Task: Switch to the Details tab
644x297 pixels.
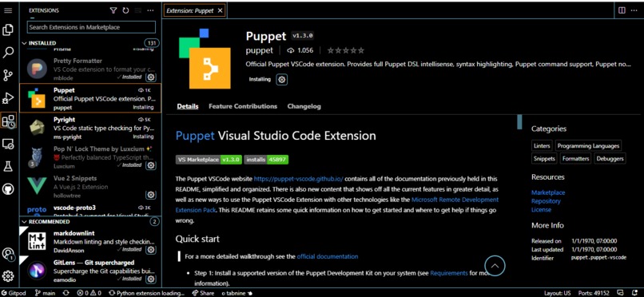Action: [188, 106]
